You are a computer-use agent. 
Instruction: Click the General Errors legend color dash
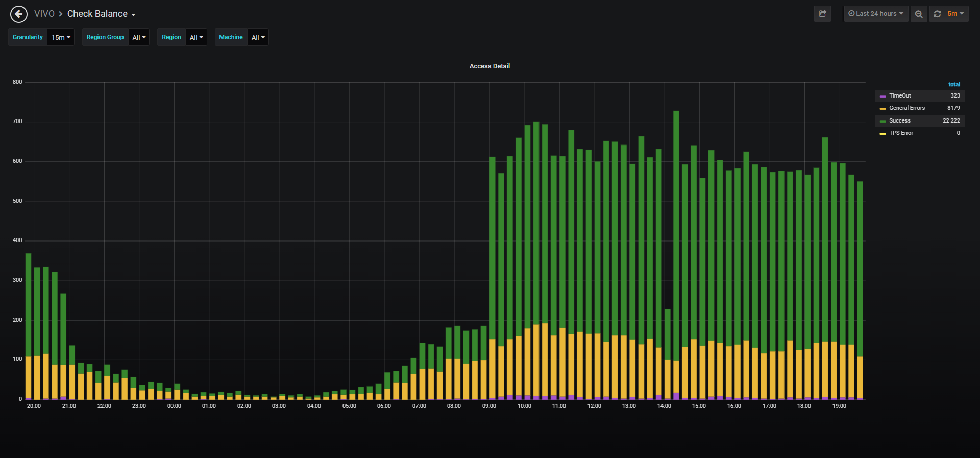coord(883,108)
